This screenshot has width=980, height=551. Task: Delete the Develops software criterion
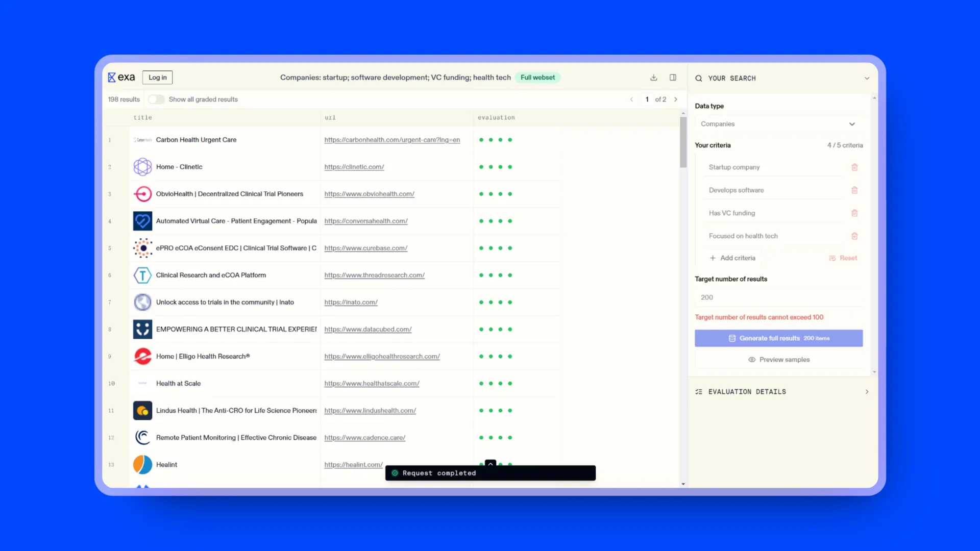point(854,190)
